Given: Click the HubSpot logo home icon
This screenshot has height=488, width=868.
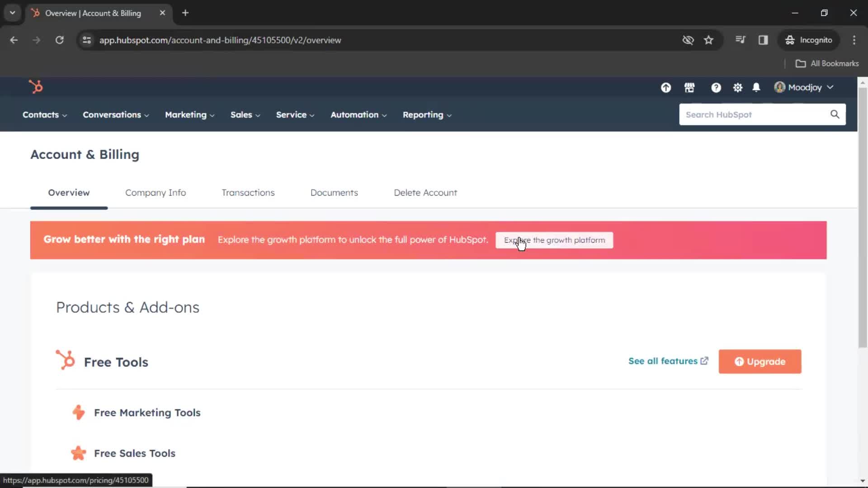Looking at the screenshot, I should (x=36, y=87).
